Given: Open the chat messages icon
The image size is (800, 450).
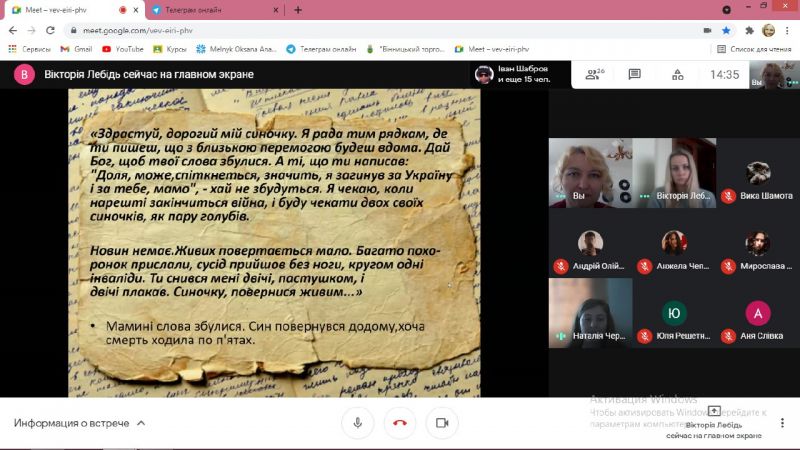Looking at the screenshot, I should point(635,74).
